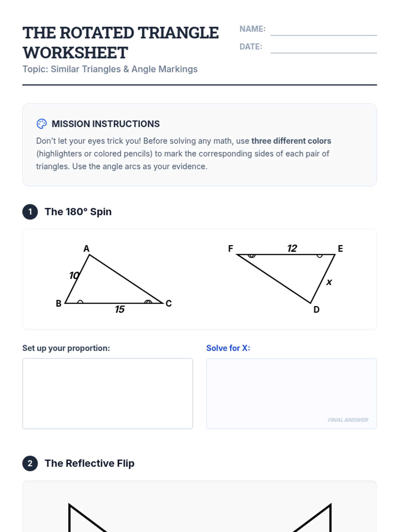The image size is (399, 532).
Task: Click the 'Set up your proportion' answer box
Action: click(x=107, y=393)
